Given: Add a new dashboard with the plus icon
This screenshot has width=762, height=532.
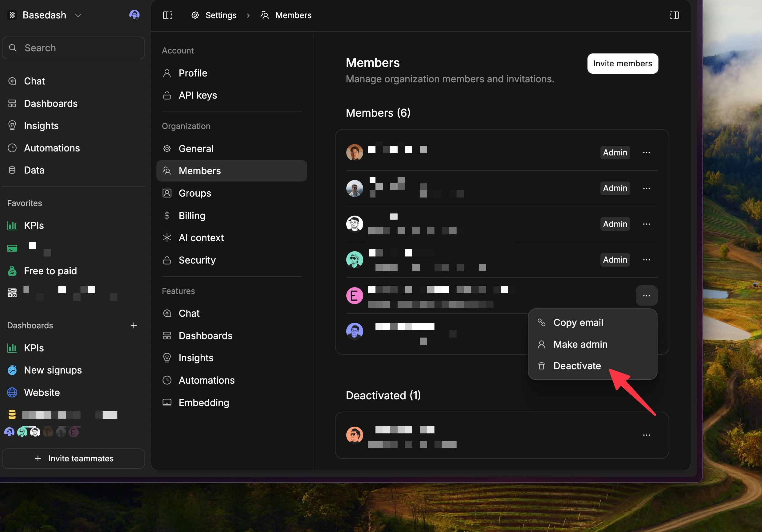Looking at the screenshot, I should coord(134,326).
